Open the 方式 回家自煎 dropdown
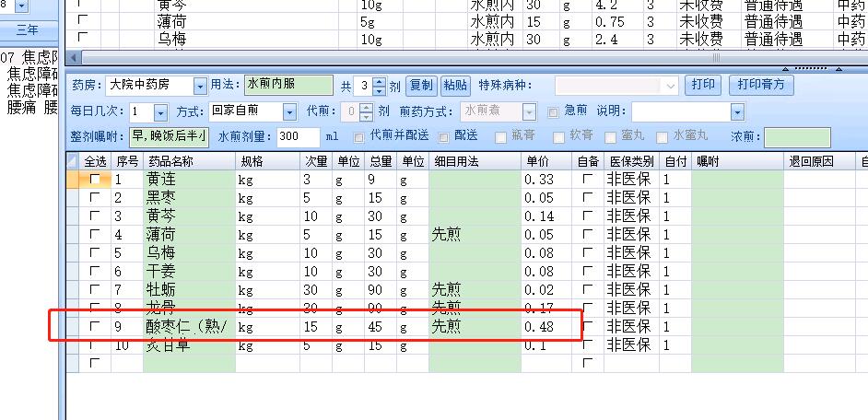Image resolution: width=868 pixels, height=420 pixels. (x=290, y=112)
